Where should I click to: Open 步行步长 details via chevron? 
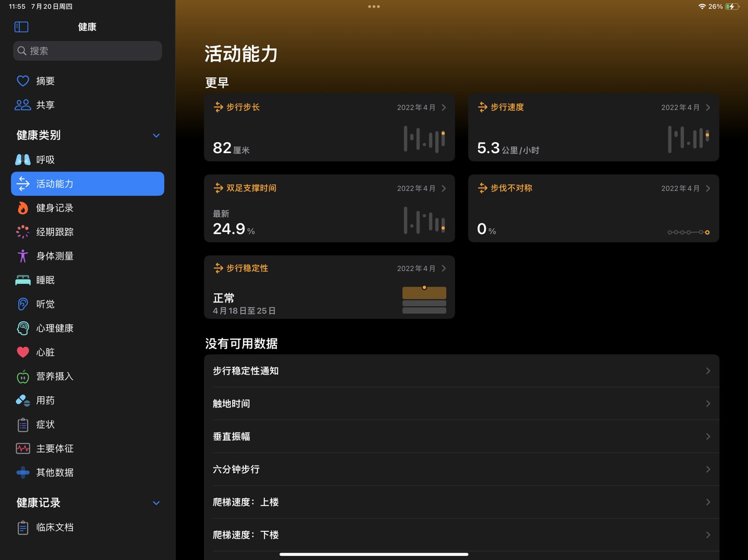(444, 107)
